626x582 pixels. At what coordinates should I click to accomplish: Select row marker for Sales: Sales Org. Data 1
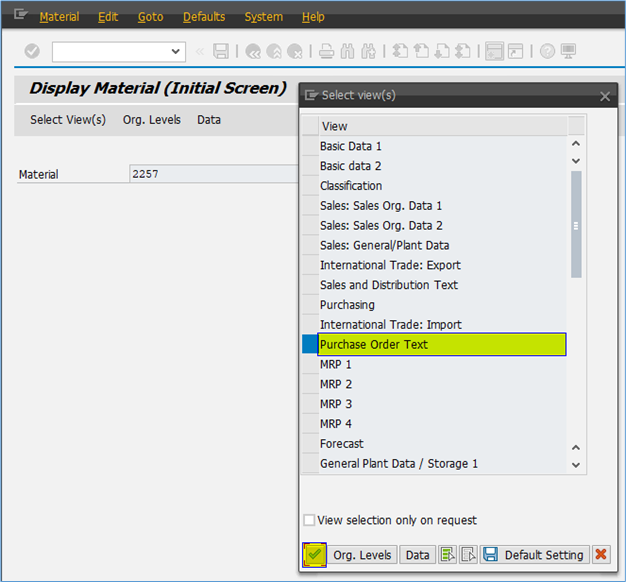coord(310,206)
